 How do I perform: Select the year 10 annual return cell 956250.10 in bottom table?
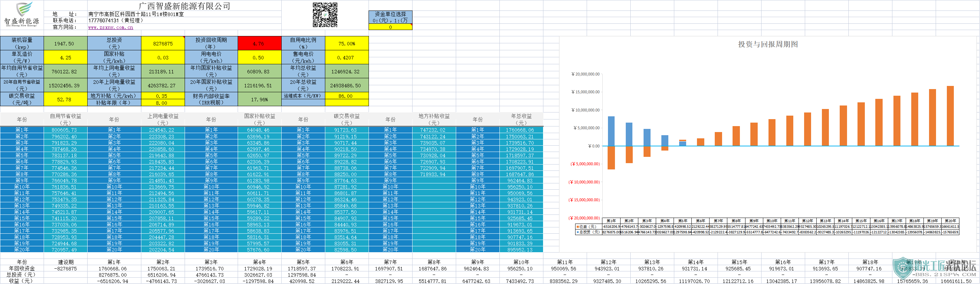click(521, 269)
